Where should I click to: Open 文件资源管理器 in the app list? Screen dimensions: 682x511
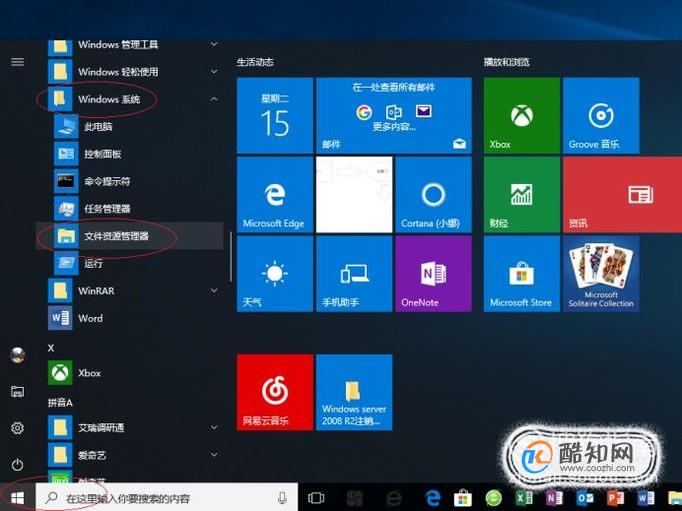130,236
